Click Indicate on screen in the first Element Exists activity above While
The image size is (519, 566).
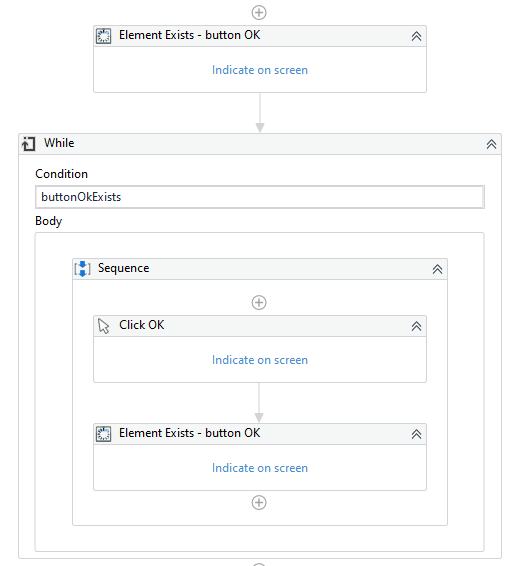260,70
